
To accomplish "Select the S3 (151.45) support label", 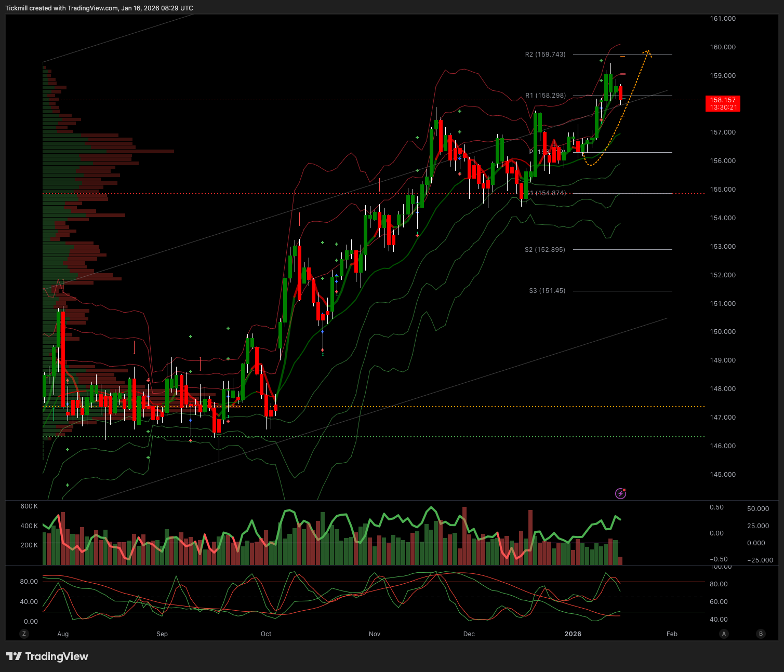I will [x=547, y=291].
